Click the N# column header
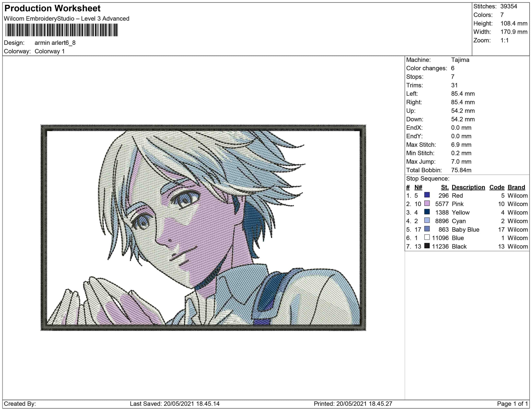 [x=418, y=187]
